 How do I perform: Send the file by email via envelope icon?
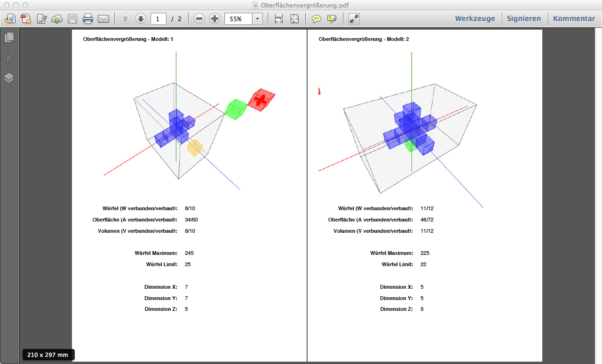click(103, 19)
